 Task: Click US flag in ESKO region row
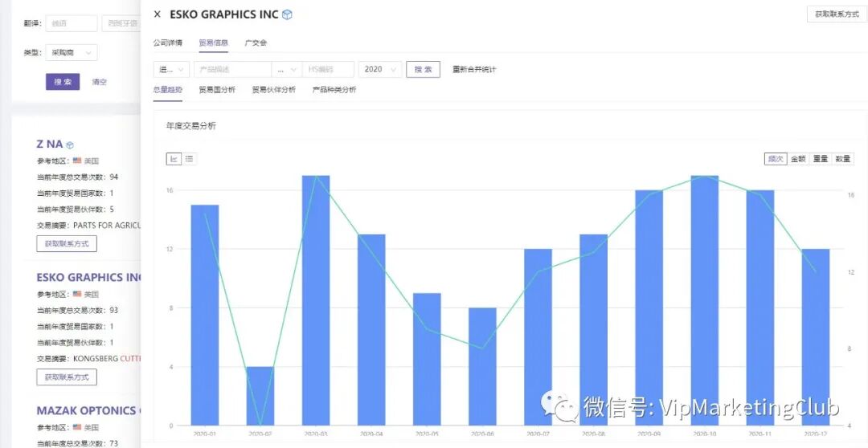[77, 294]
